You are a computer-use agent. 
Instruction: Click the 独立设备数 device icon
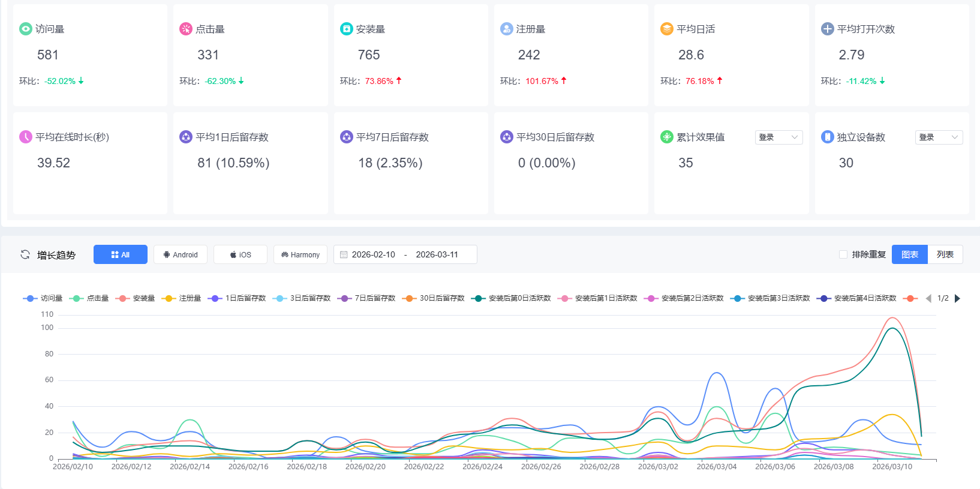tap(828, 137)
